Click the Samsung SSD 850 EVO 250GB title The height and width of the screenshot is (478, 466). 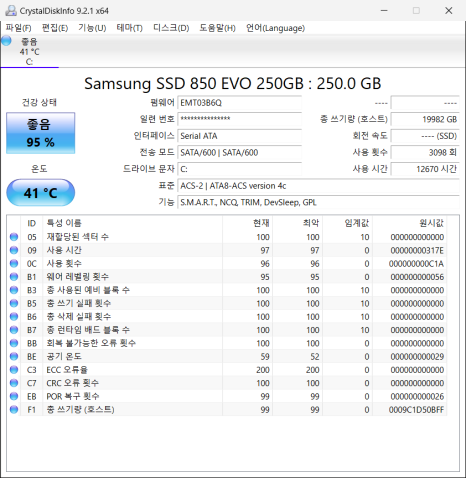click(x=233, y=83)
